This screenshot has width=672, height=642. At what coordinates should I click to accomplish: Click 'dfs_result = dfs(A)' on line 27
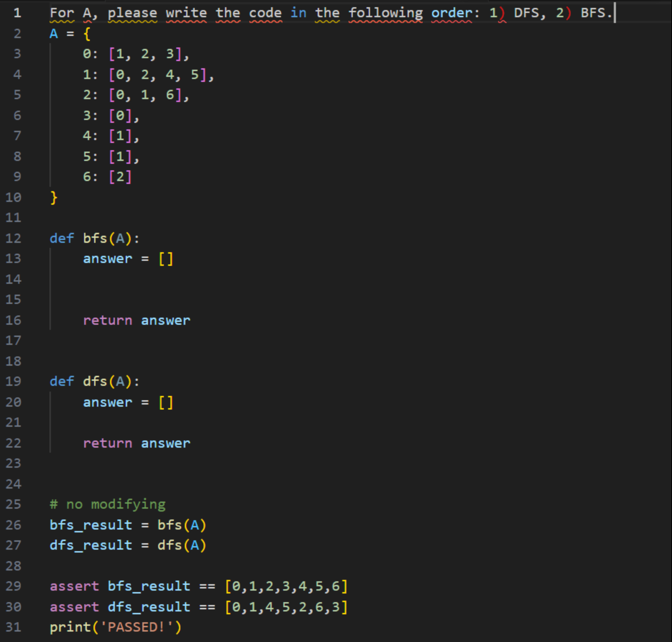coord(128,545)
